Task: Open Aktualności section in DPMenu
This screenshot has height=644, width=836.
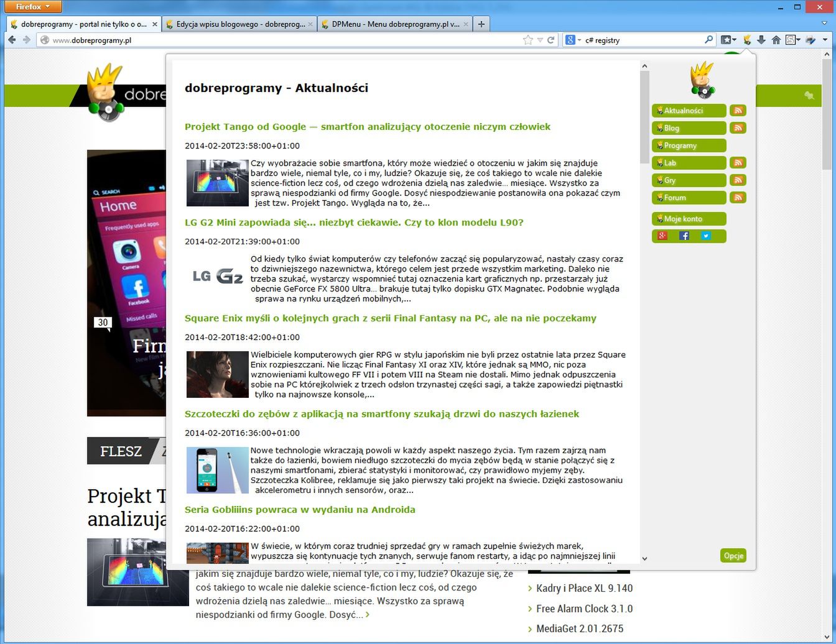Action: coord(689,111)
